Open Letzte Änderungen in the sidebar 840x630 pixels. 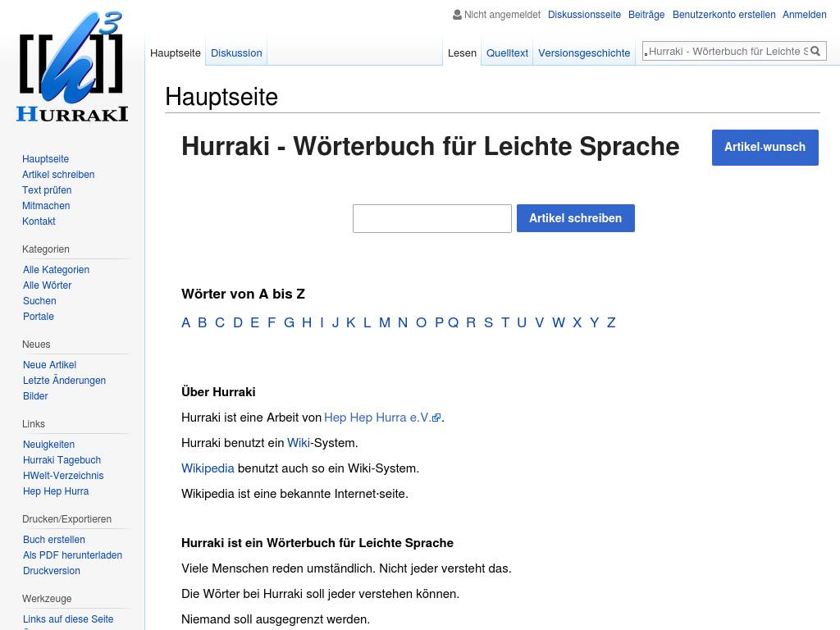tap(64, 381)
